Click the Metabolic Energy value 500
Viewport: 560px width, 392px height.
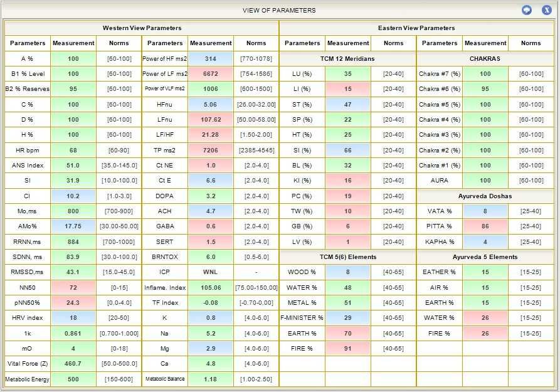pyautogui.click(x=73, y=379)
